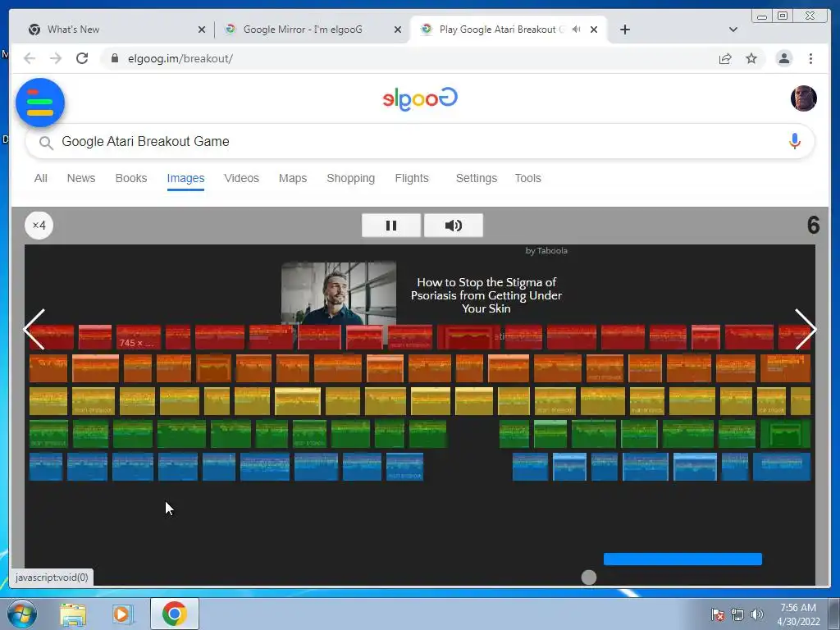
Task: Pause the Breakout game
Action: pos(391,226)
